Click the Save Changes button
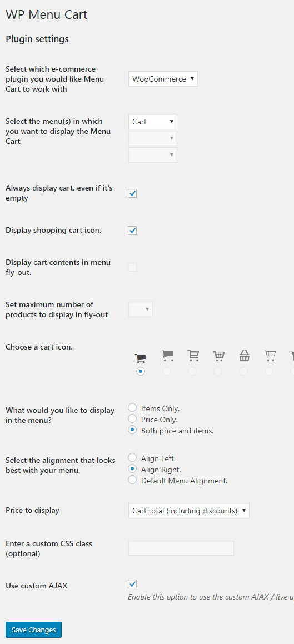 pyautogui.click(x=34, y=630)
